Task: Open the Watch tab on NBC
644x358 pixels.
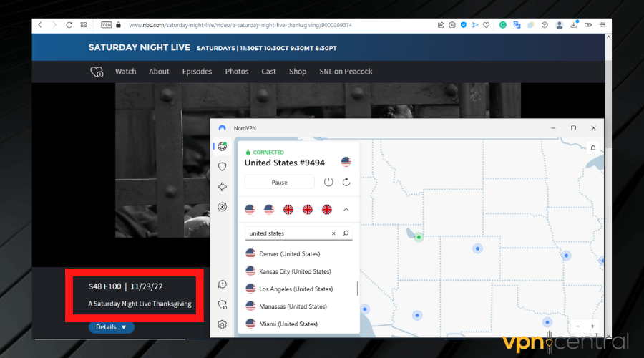Action: pos(126,72)
